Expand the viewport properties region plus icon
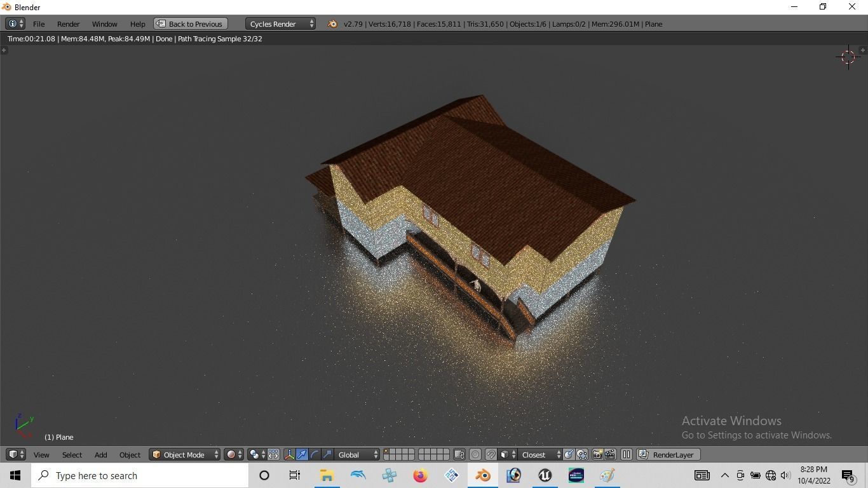Screen dimensions: 868x488 click(862, 50)
